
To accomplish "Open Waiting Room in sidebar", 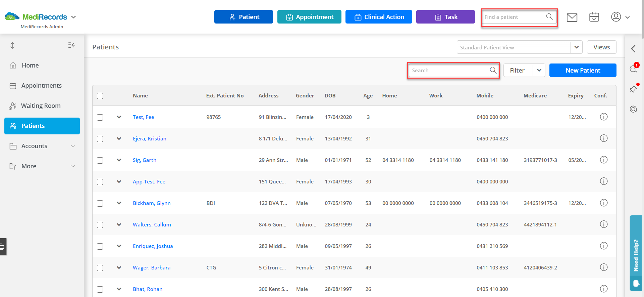I will click(42, 105).
